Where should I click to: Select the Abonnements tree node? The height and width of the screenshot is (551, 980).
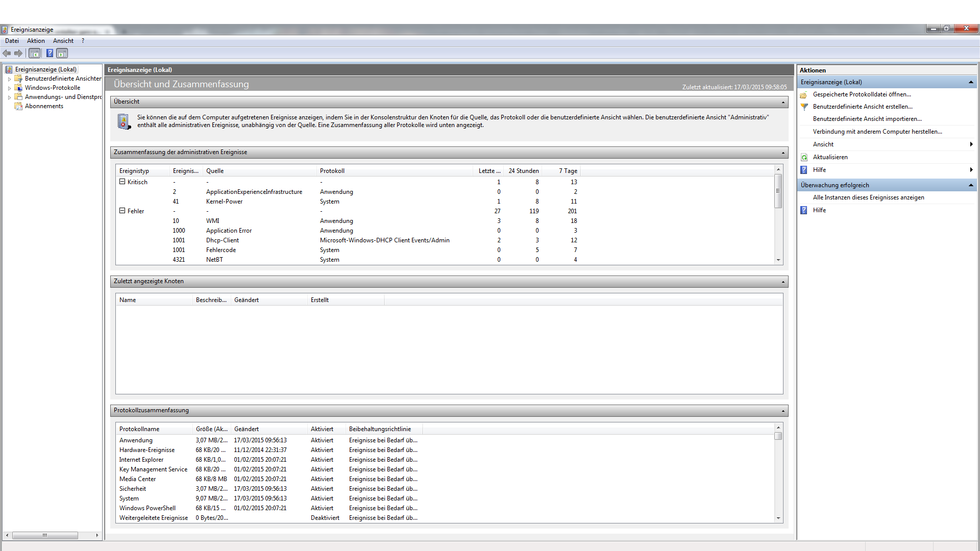pyautogui.click(x=44, y=106)
